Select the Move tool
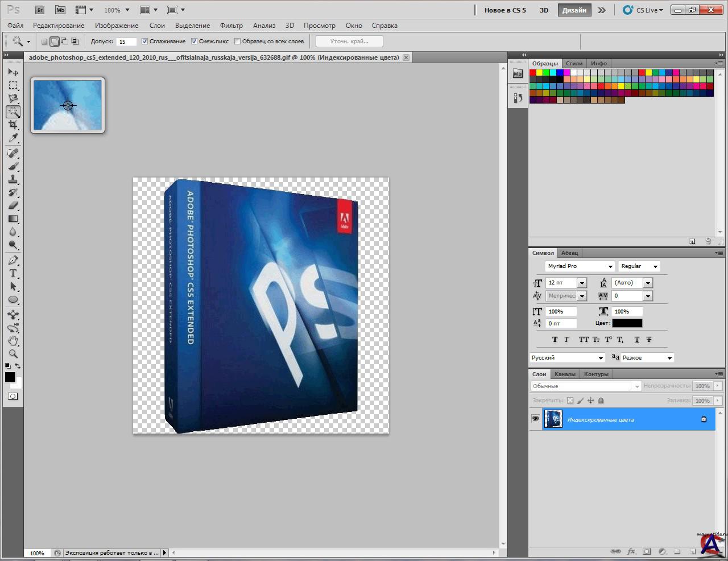The width and height of the screenshot is (728, 561). click(x=13, y=72)
